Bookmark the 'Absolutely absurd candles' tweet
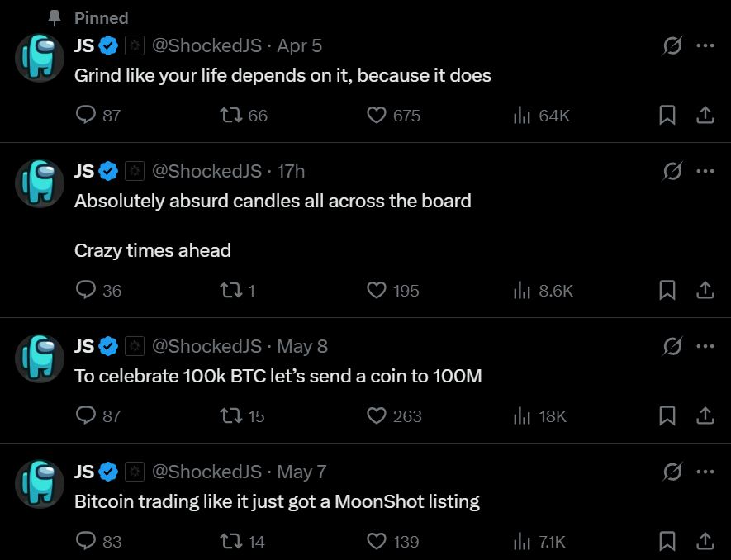The width and height of the screenshot is (731, 560). [667, 290]
